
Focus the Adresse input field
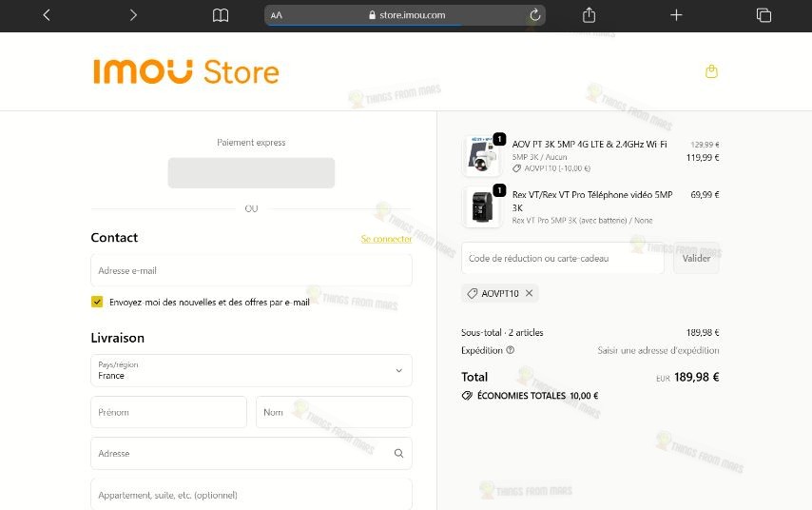[x=251, y=454]
